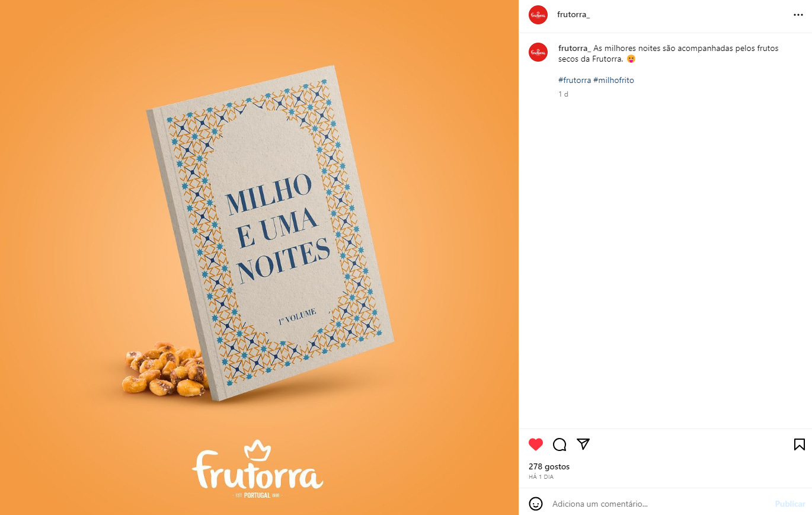Open the three-dot more options menu

click(798, 15)
